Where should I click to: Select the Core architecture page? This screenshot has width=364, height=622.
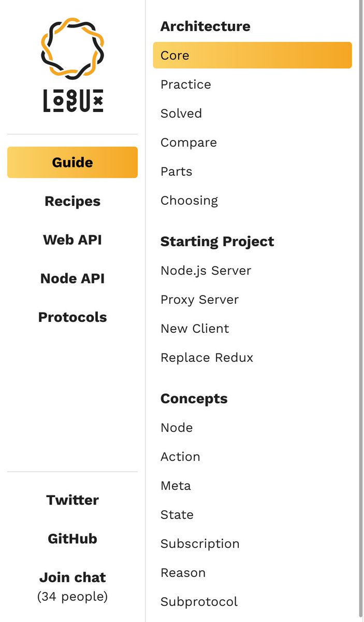[253, 55]
